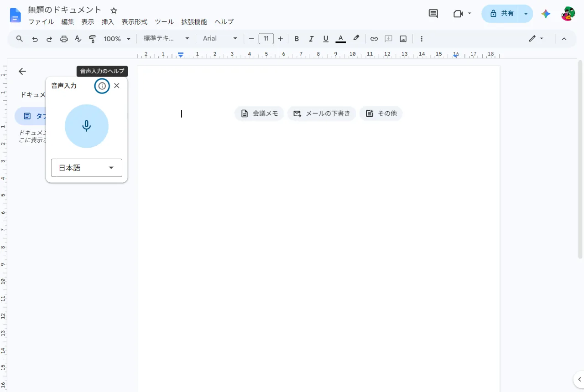Insert an image from the toolbar
This screenshot has width=584, height=392.
tap(403, 39)
